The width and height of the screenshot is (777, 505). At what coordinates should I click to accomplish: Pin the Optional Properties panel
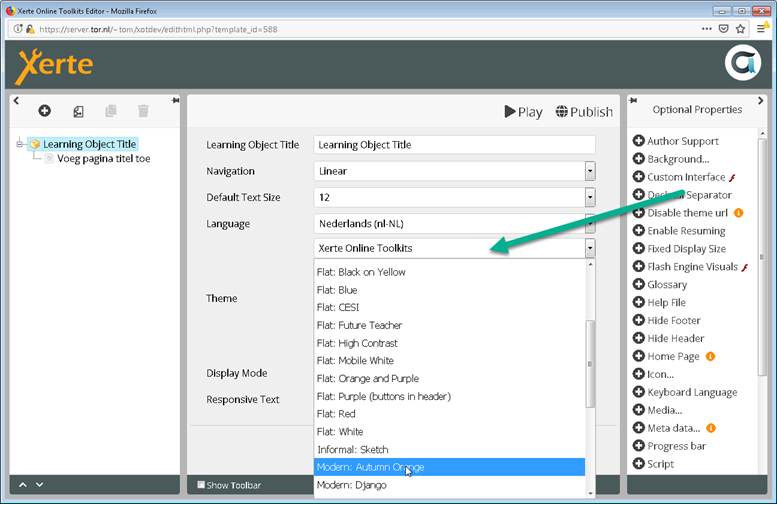click(x=633, y=101)
